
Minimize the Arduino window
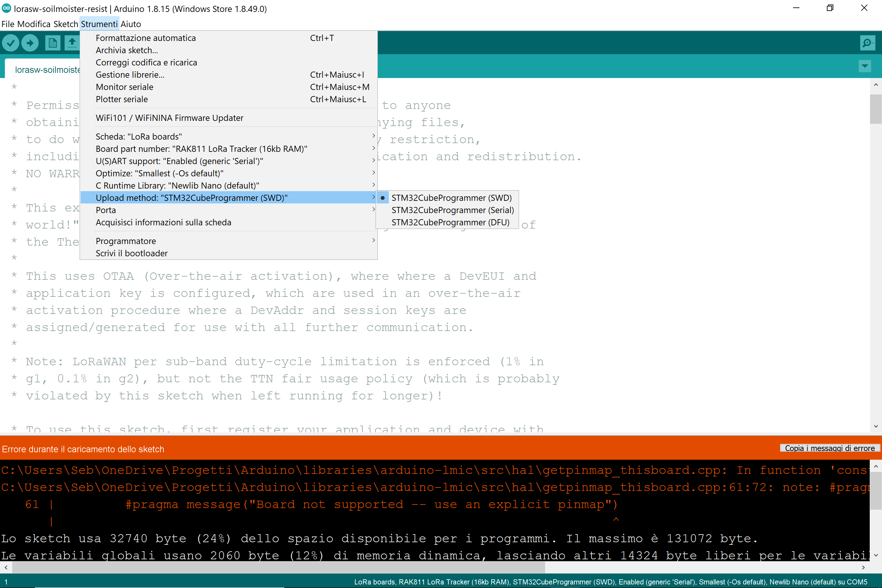click(x=796, y=8)
